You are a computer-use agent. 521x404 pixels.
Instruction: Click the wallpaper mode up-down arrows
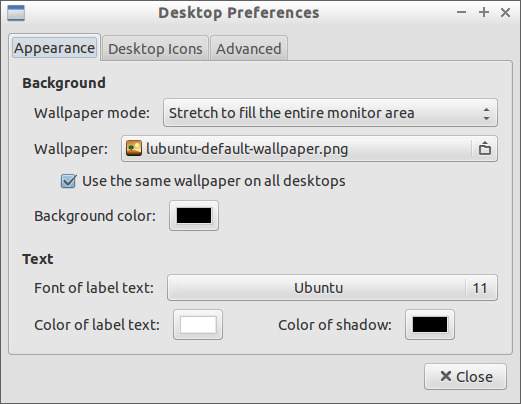point(486,113)
